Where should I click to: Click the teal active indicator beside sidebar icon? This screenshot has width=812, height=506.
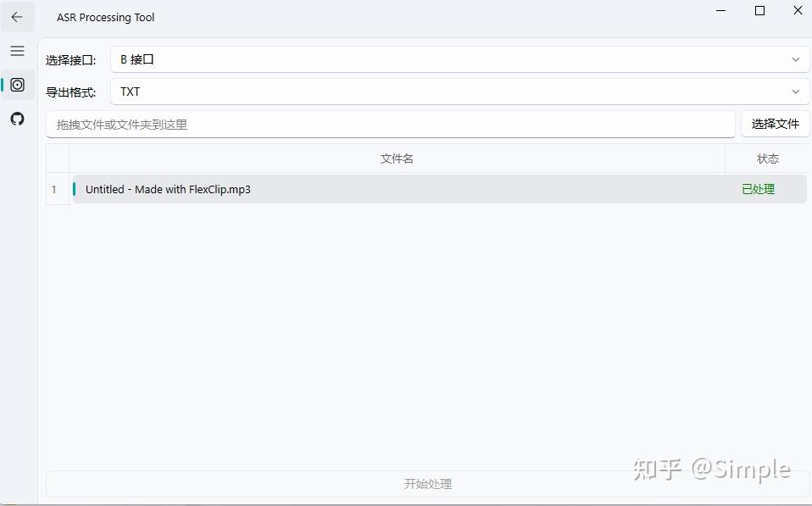coord(3,85)
